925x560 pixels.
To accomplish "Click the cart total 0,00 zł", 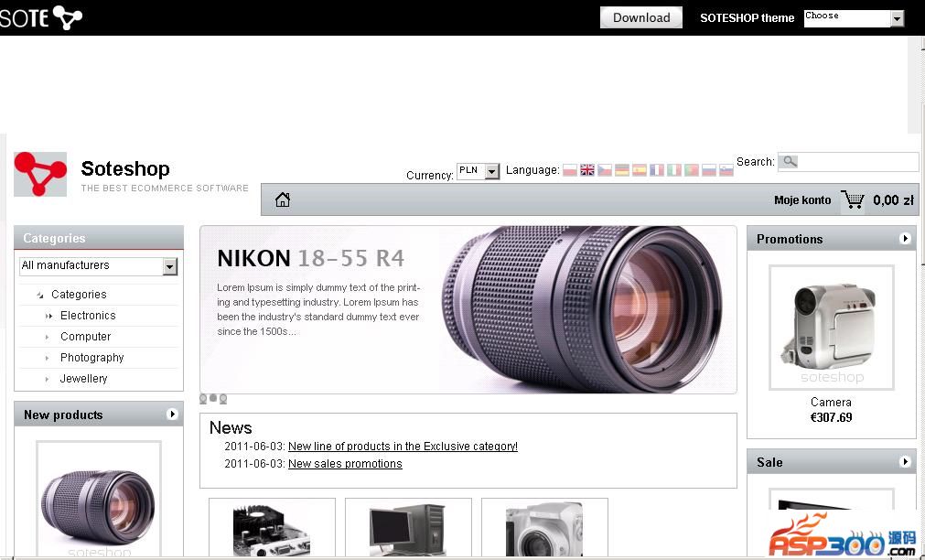I will click(x=893, y=200).
